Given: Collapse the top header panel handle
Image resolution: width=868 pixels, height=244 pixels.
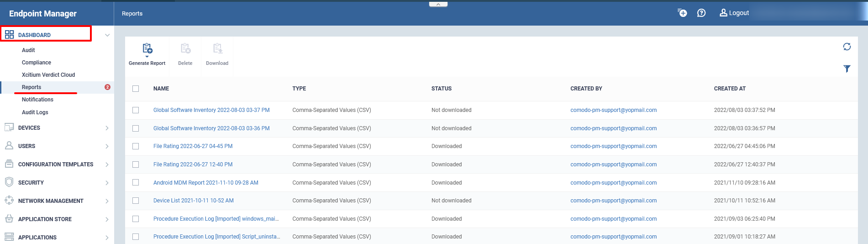Looking at the screenshot, I should [438, 4].
